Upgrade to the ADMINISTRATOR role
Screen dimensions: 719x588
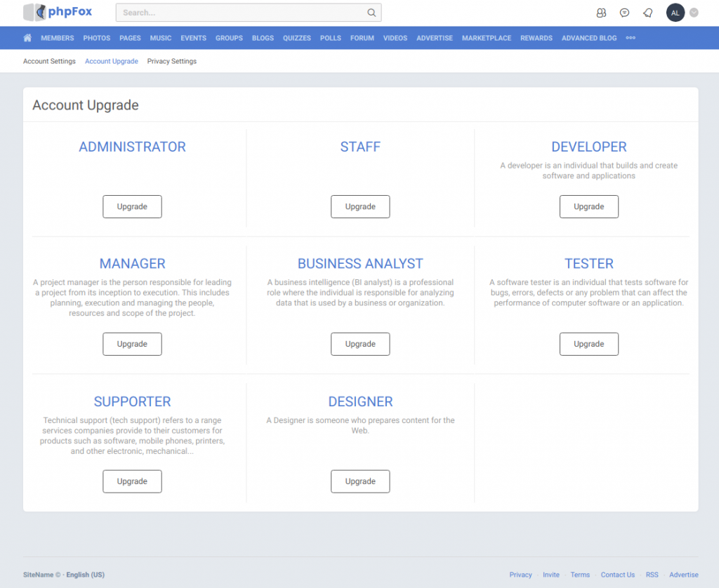tap(132, 206)
